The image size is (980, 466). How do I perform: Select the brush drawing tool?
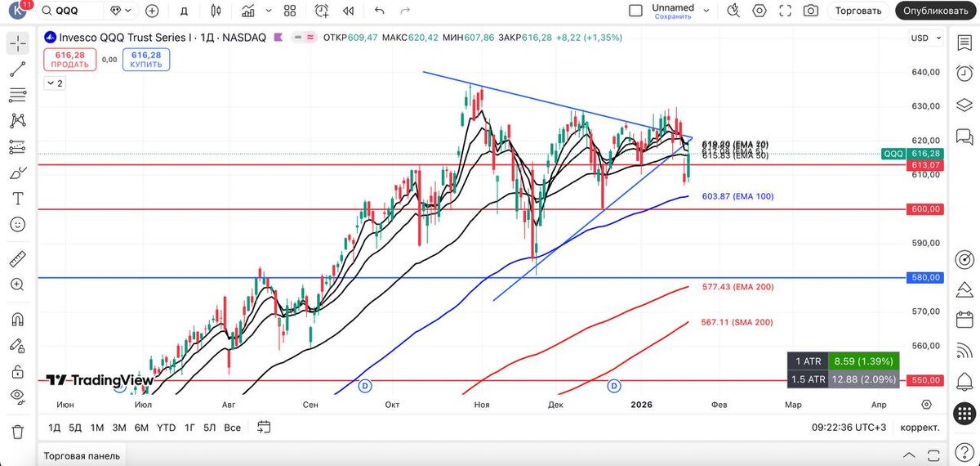coord(18,173)
